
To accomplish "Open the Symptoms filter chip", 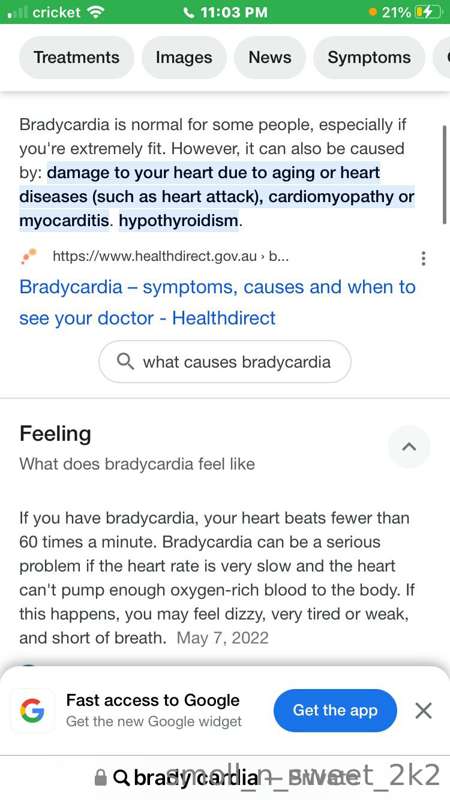I will 369,58.
